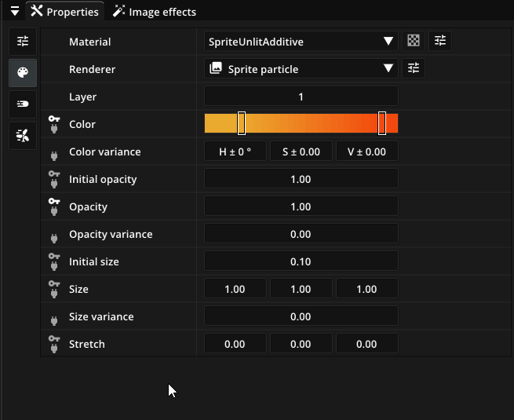Click the first Size value field
Viewport: 514px width, 420px height.
coord(235,289)
